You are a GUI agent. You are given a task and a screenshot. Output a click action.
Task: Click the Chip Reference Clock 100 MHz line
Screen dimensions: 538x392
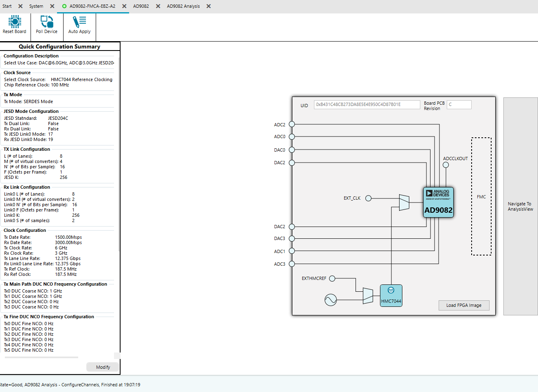tap(37, 85)
